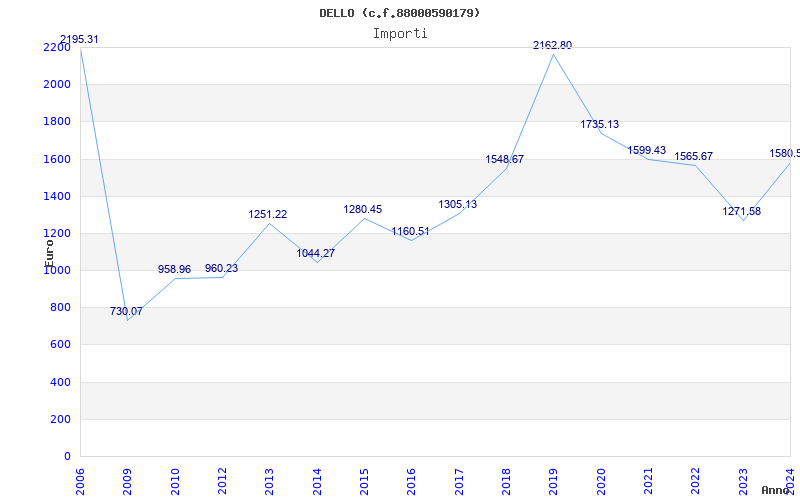
Task: Select the 2022 year tick label
Action: tap(695, 479)
